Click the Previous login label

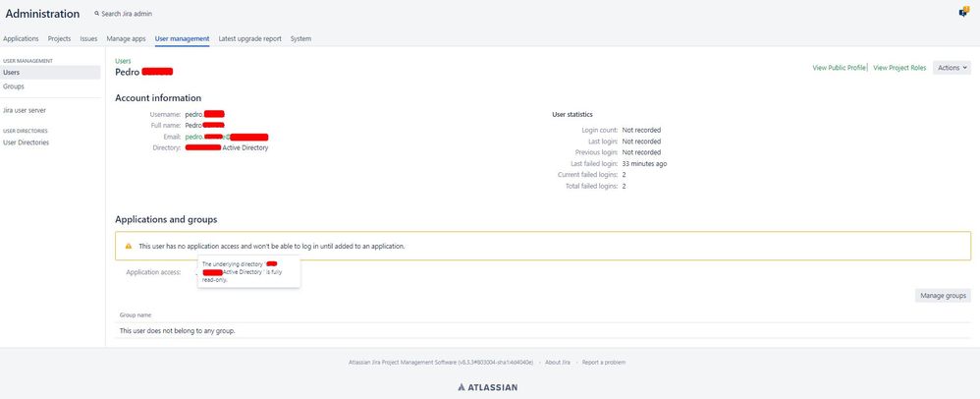[596, 152]
